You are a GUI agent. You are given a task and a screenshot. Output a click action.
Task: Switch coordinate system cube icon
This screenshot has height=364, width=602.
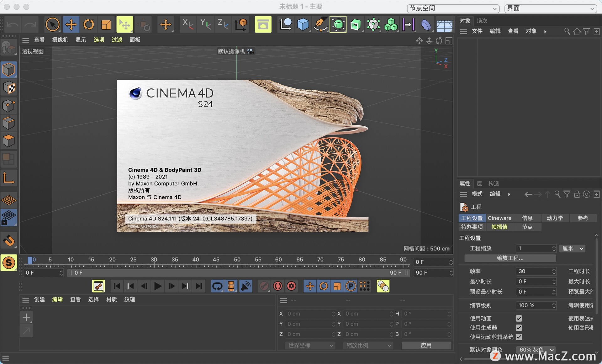tap(241, 24)
